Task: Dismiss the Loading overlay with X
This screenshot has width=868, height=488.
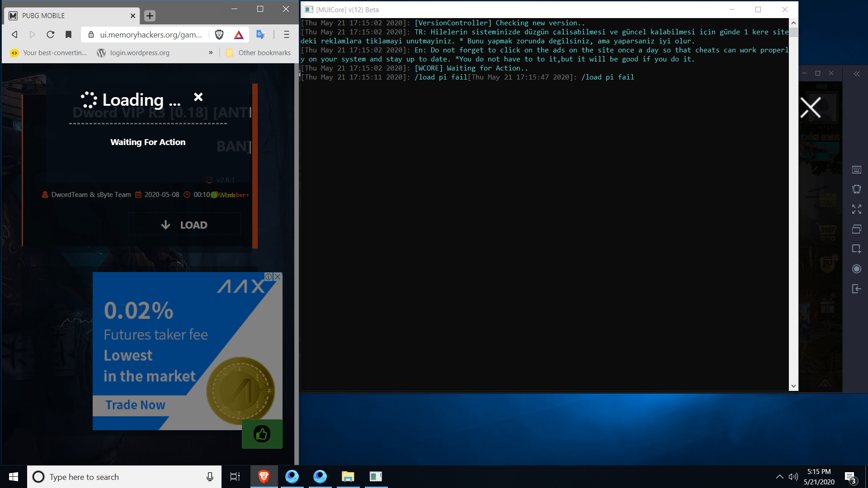Action: [198, 97]
